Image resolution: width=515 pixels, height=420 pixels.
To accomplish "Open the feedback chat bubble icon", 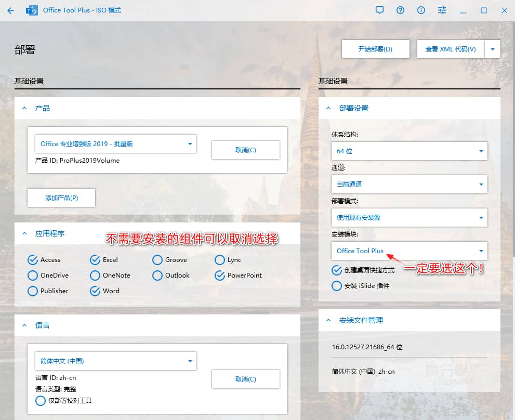I will pyautogui.click(x=379, y=10).
